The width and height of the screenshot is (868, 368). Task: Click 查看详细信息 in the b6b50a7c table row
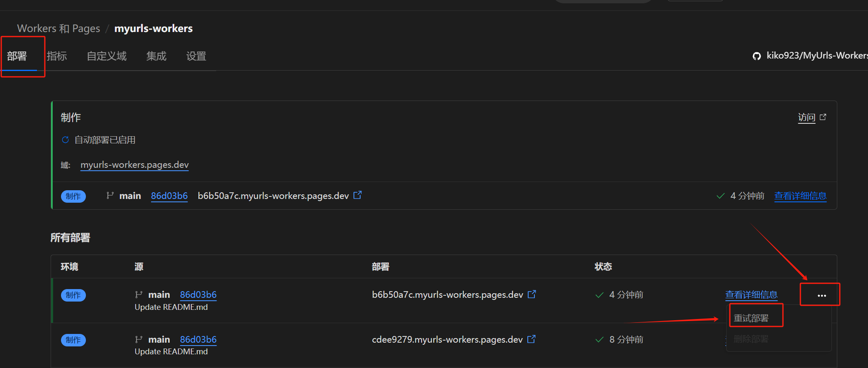coord(751,294)
